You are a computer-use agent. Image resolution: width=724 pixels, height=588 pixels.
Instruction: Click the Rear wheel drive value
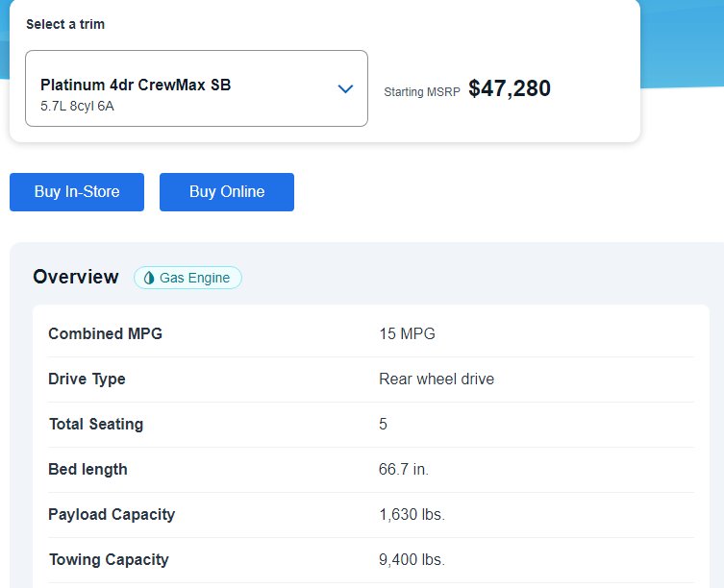coord(437,379)
